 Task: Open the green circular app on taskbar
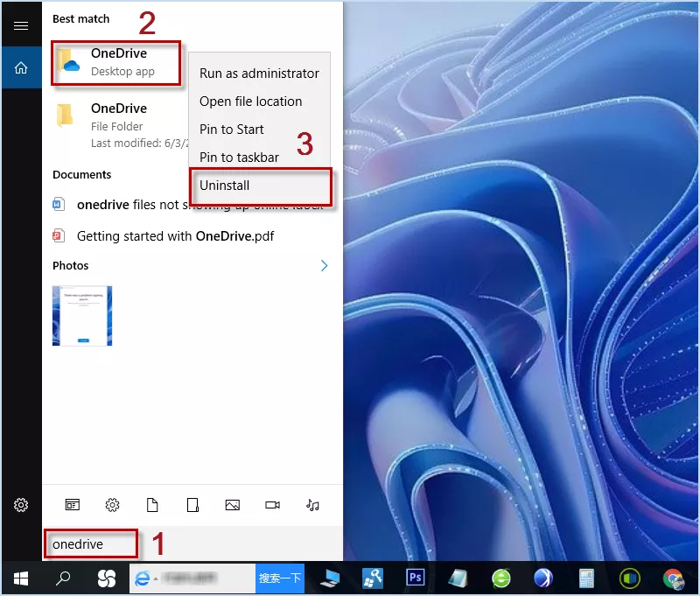pos(629,578)
